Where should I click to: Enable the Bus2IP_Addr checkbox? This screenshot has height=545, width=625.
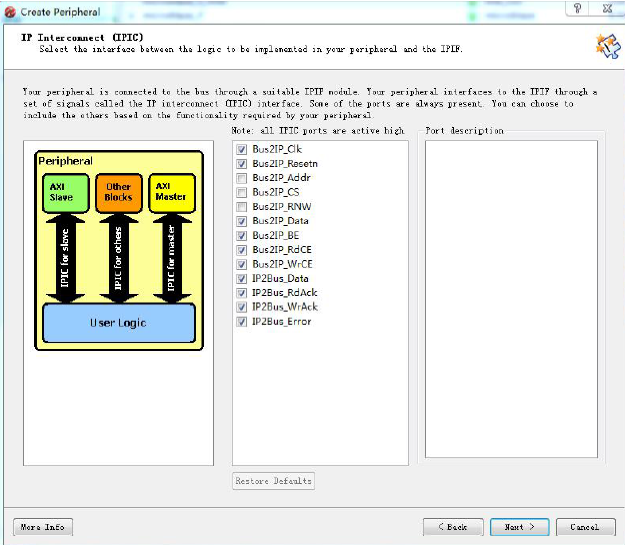241,177
